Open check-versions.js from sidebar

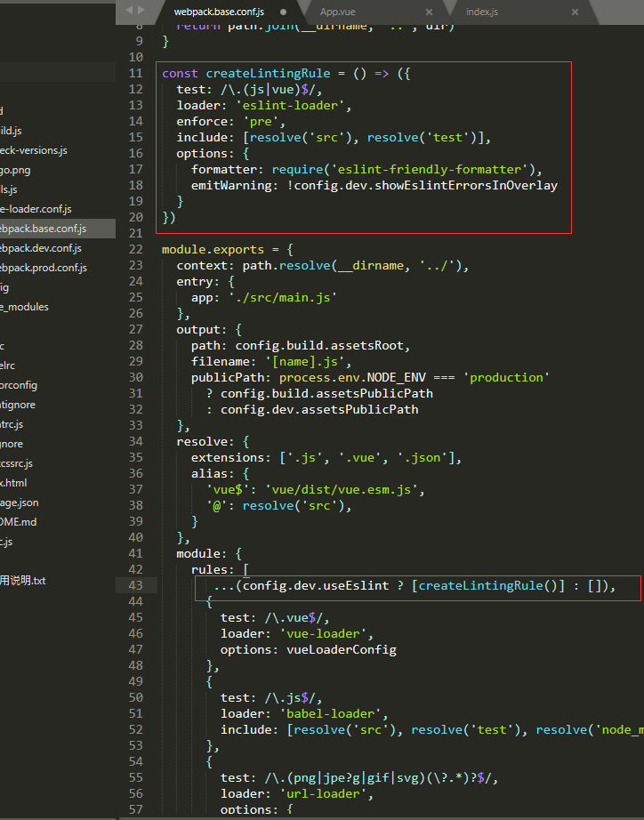(x=34, y=150)
